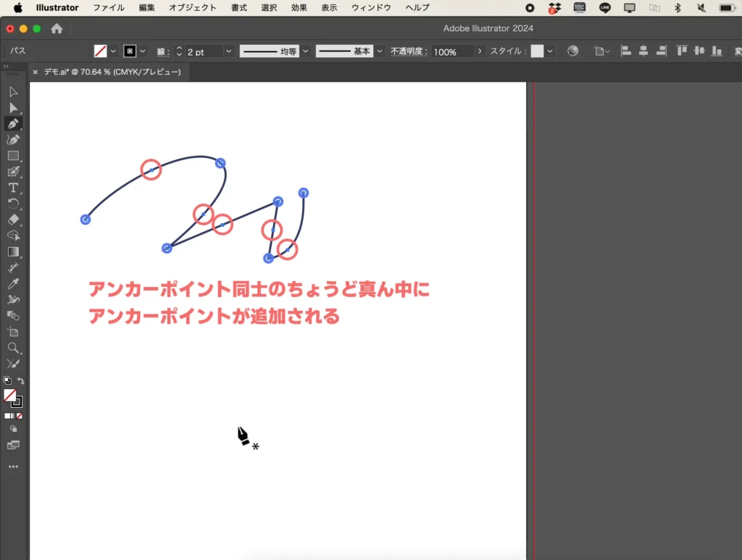Viewport: 742px width, 560px height.
Task: Activate the Gradient tool
Action: 13,251
